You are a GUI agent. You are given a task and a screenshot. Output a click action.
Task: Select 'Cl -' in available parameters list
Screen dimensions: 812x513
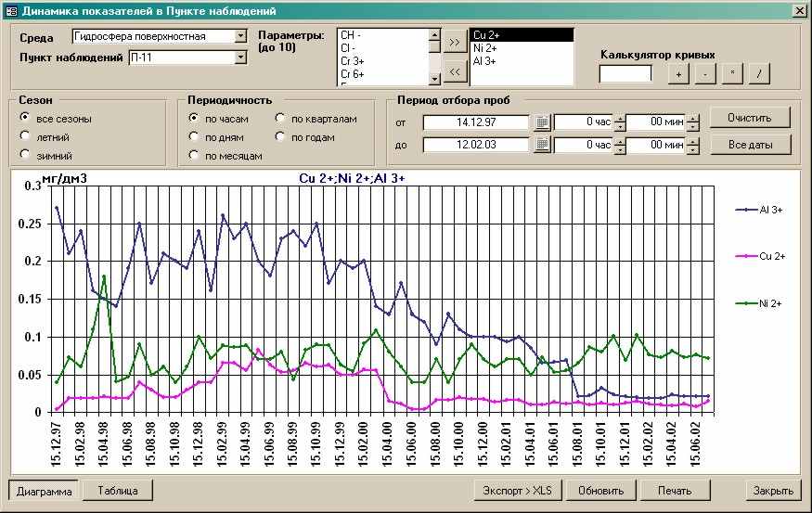click(x=383, y=48)
